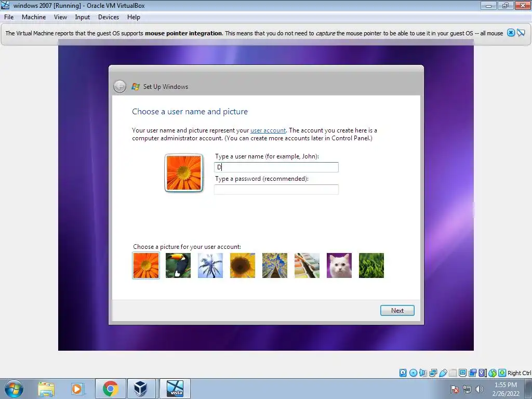Open the user account help link

point(268,130)
